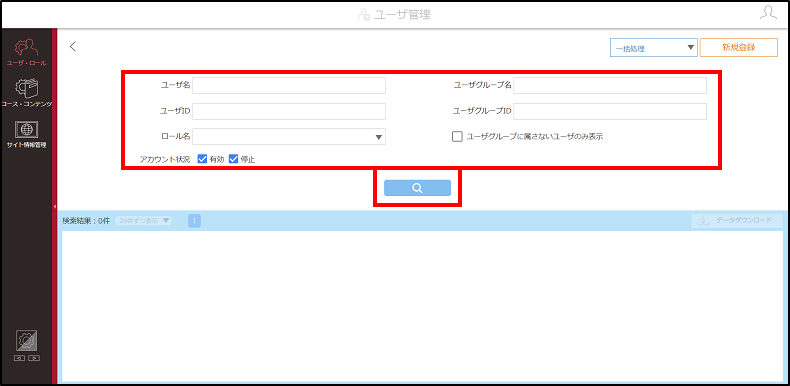The image size is (790, 386).
Task: Open the 一括処理 dropdown
Action: click(x=653, y=48)
